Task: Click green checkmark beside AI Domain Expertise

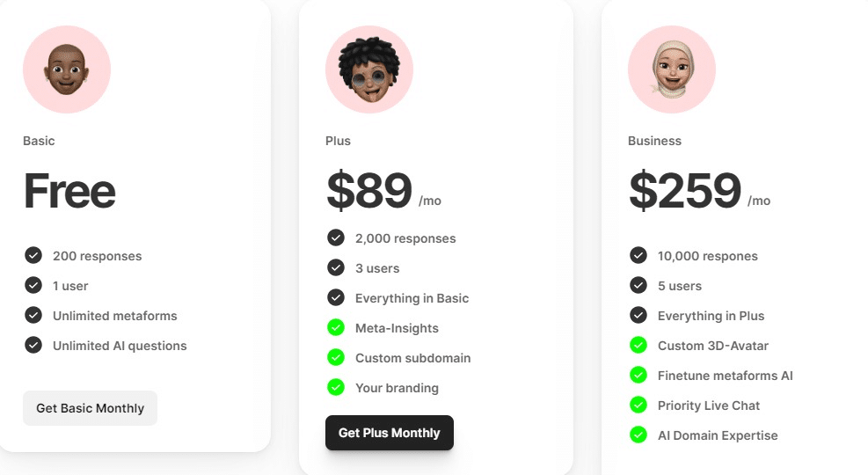Action: (638, 435)
